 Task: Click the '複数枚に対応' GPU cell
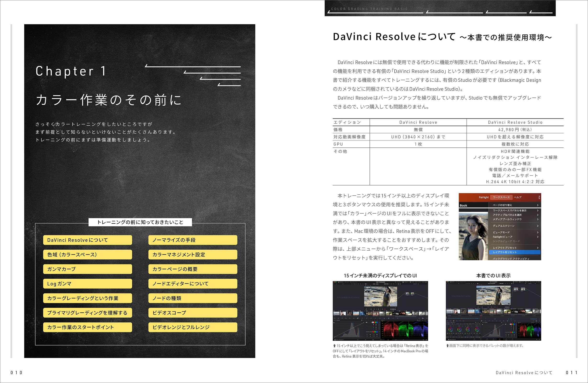point(515,144)
